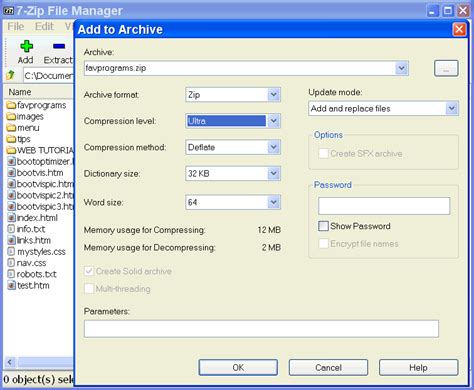Viewport: 474px width, 390px height.
Task: Click the file list left scroll arrow
Action: point(10,362)
